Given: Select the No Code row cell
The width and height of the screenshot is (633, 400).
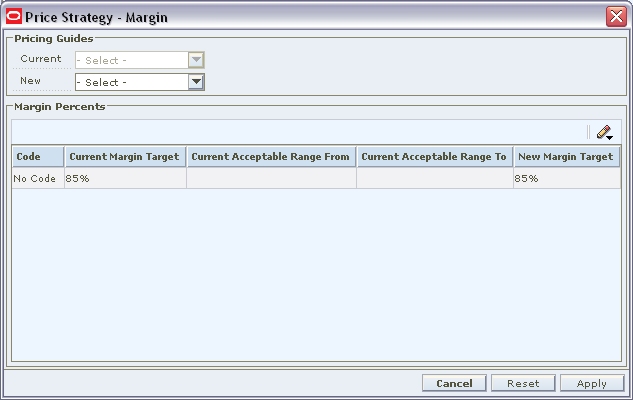Looking at the screenshot, I should pos(38,178).
